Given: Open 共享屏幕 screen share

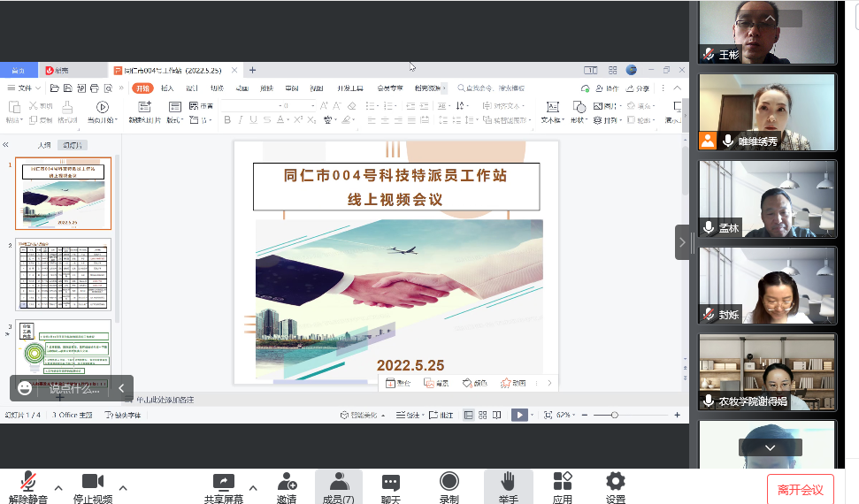Looking at the screenshot, I should tap(224, 487).
